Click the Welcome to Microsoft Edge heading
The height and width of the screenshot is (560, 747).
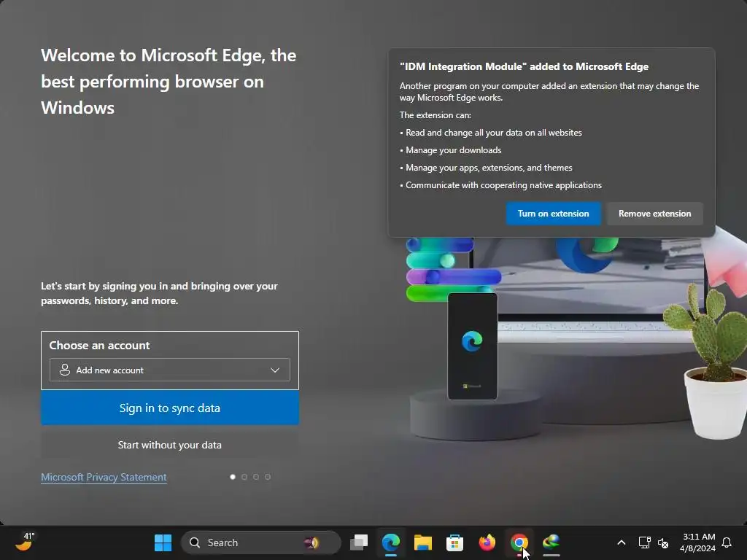(169, 82)
